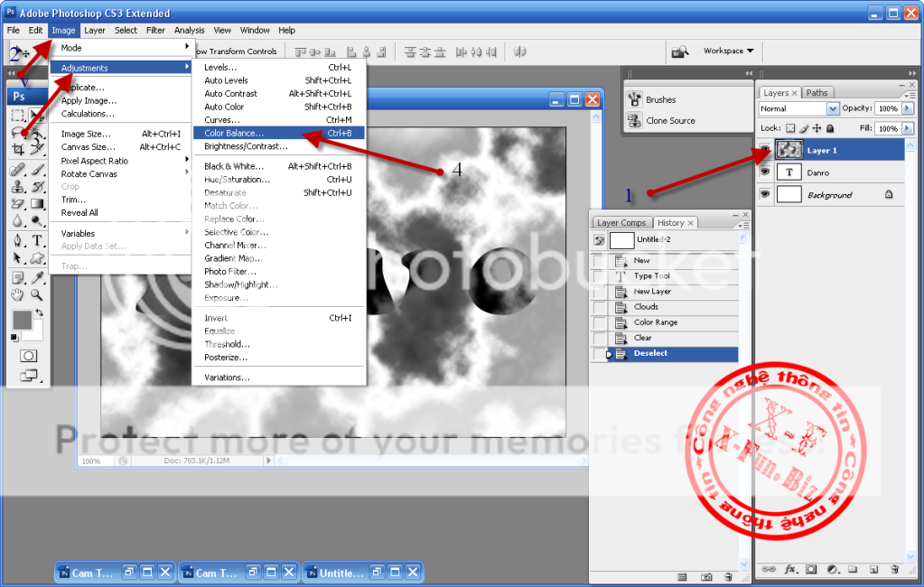The image size is (924, 587).
Task: Choose Hue/Saturation menu entry
Action: (278, 179)
